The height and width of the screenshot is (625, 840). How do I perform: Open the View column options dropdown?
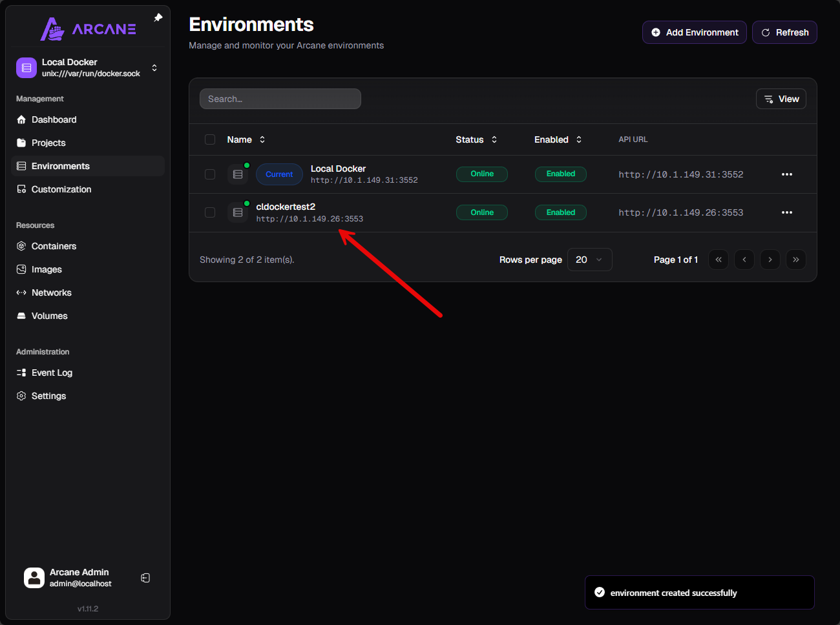tap(781, 99)
